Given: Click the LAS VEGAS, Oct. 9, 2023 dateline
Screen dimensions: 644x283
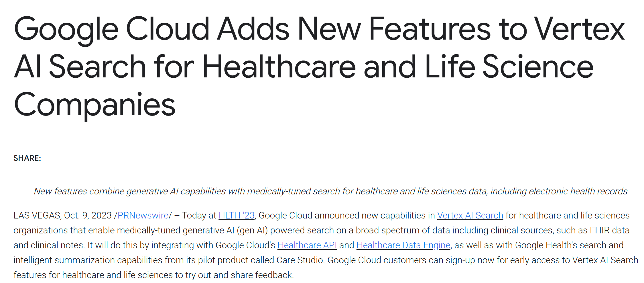Looking at the screenshot, I should [62, 215].
